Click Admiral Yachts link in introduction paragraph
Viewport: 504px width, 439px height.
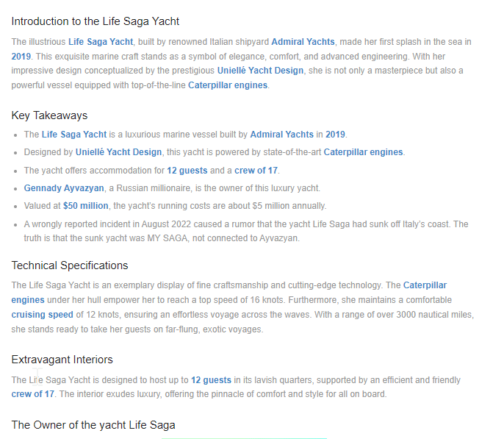pos(303,42)
